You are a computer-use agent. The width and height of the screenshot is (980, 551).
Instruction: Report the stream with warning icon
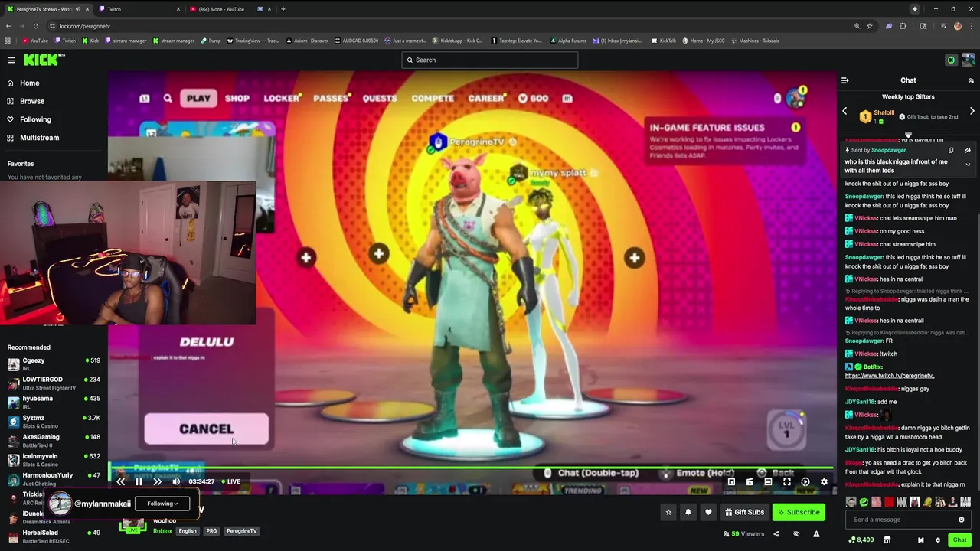tap(816, 534)
